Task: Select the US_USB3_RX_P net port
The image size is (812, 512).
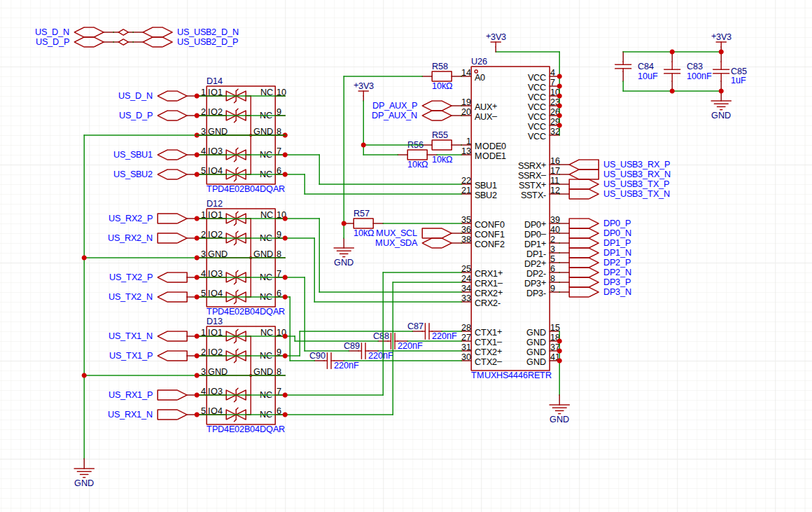Action: [584, 165]
